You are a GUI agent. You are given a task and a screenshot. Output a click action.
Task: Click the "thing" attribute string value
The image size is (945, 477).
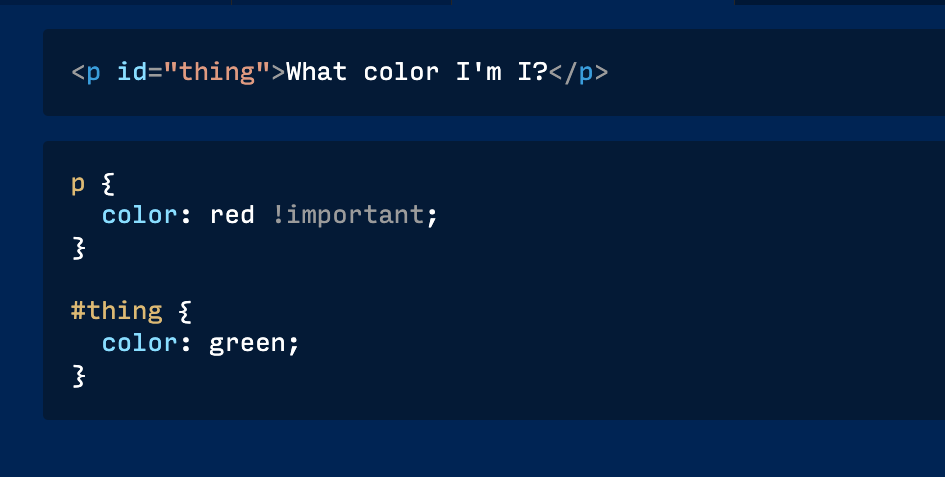click(217, 73)
